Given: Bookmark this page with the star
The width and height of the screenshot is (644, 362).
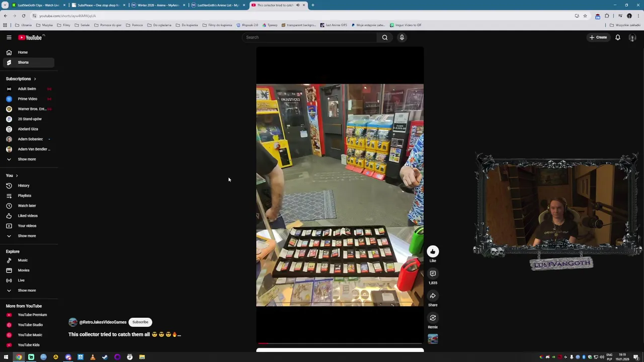Looking at the screenshot, I should 585,16.
